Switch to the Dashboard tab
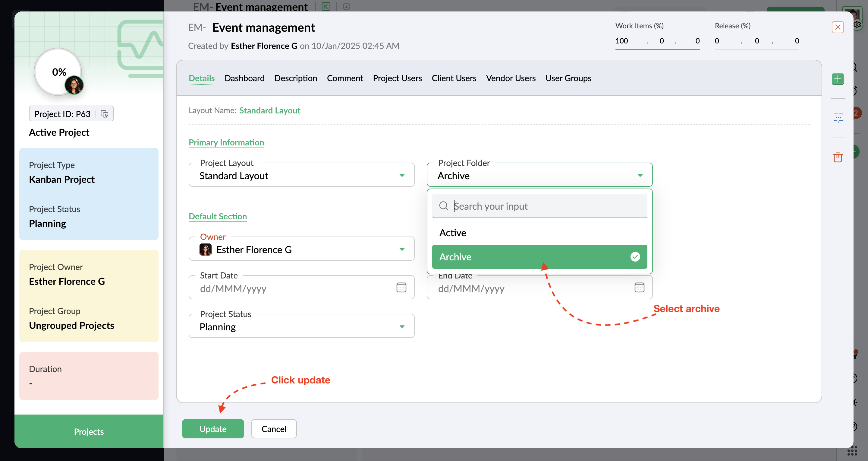 (x=244, y=78)
